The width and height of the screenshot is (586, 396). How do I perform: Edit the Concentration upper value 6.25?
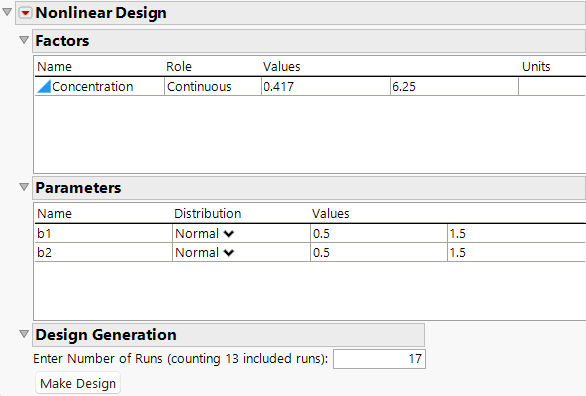coord(454,87)
